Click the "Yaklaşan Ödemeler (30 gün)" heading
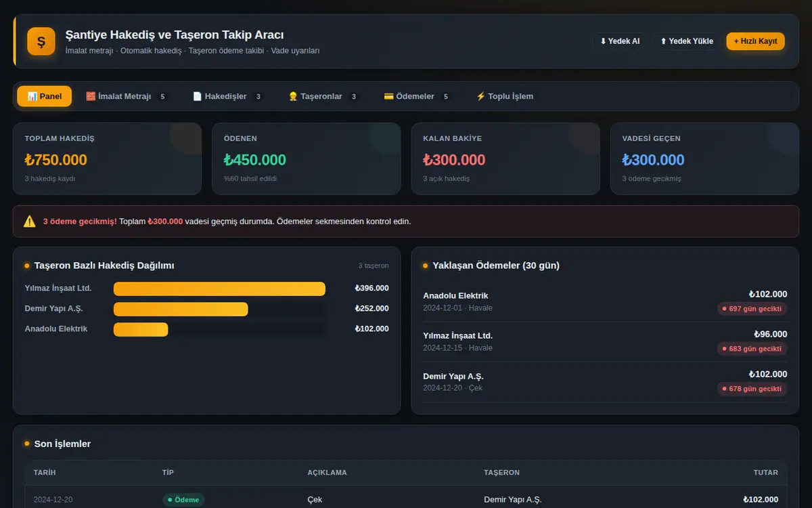 496,266
